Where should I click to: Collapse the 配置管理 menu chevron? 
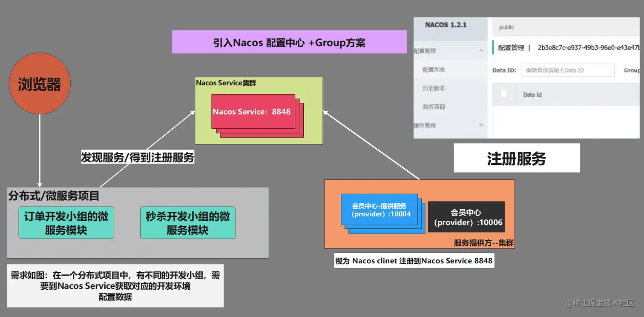pos(481,51)
